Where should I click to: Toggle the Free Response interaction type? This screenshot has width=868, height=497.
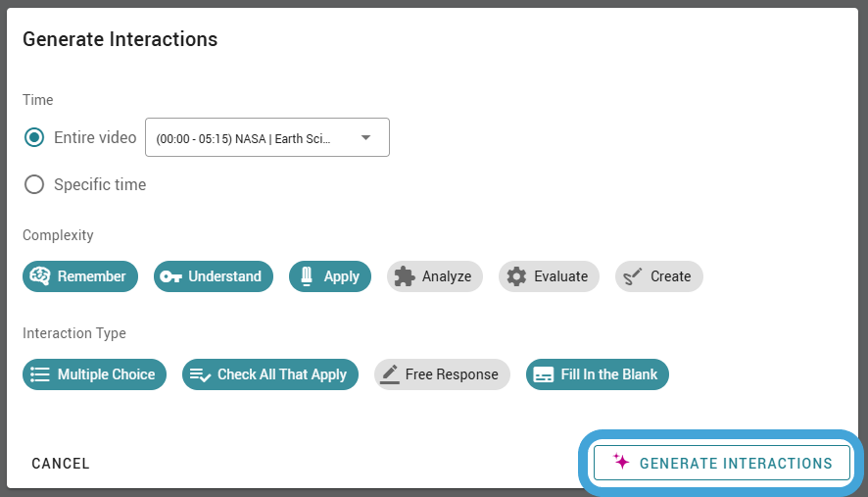tap(442, 374)
